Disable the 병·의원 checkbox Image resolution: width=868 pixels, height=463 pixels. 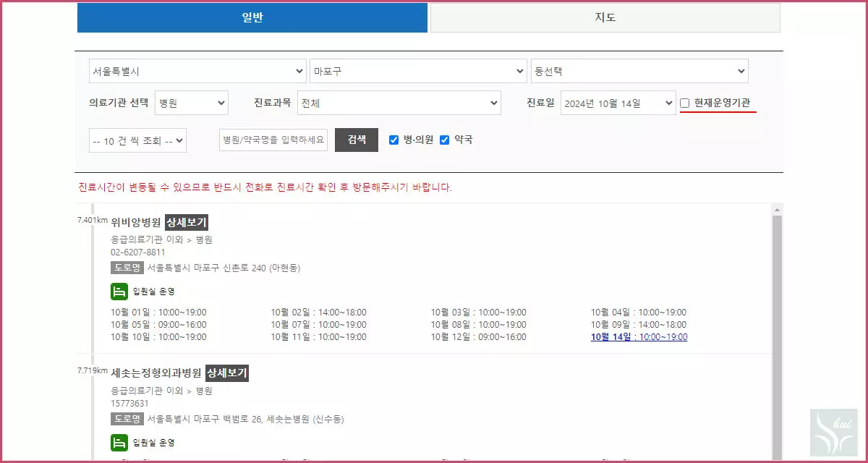393,140
